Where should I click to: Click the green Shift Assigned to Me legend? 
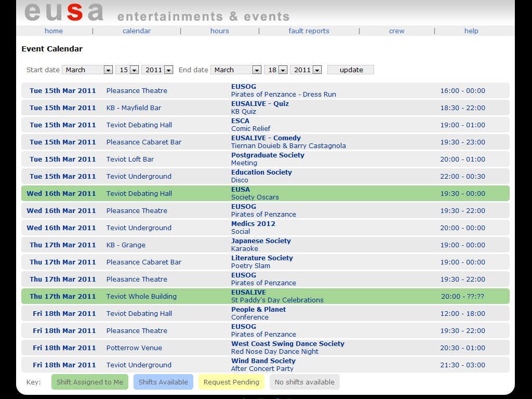click(89, 382)
